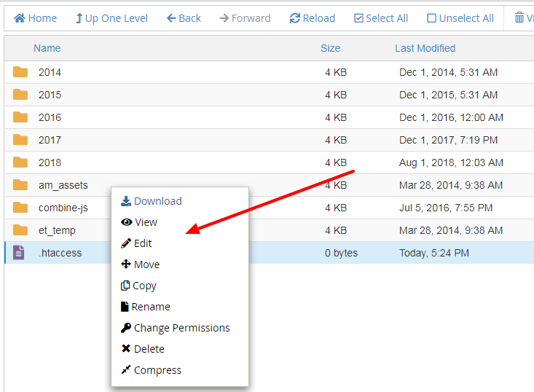Select the 2014 folder name
Image resolution: width=534 pixels, height=392 pixels.
[50, 72]
